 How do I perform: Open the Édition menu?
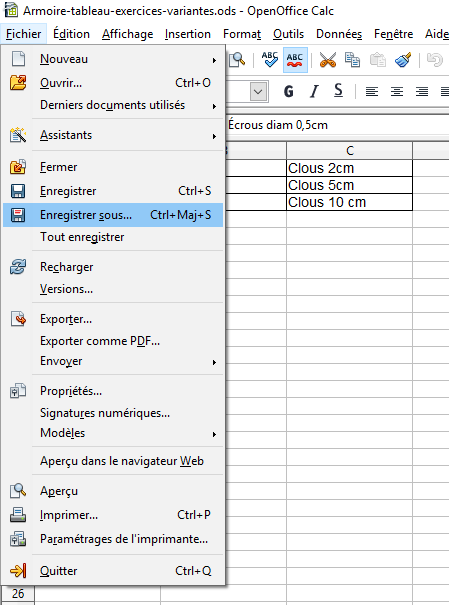[71, 34]
